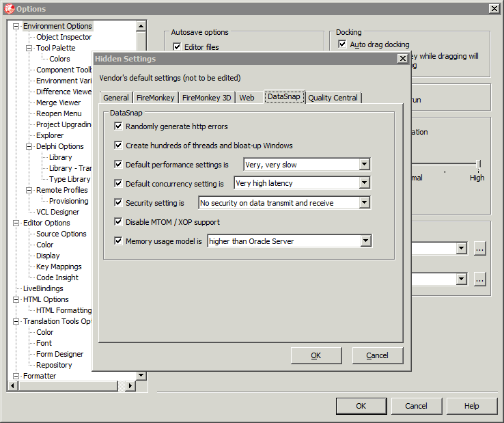This screenshot has height=423, width=504.
Task: Select VCL Designer in the tree
Action: pyautogui.click(x=57, y=212)
